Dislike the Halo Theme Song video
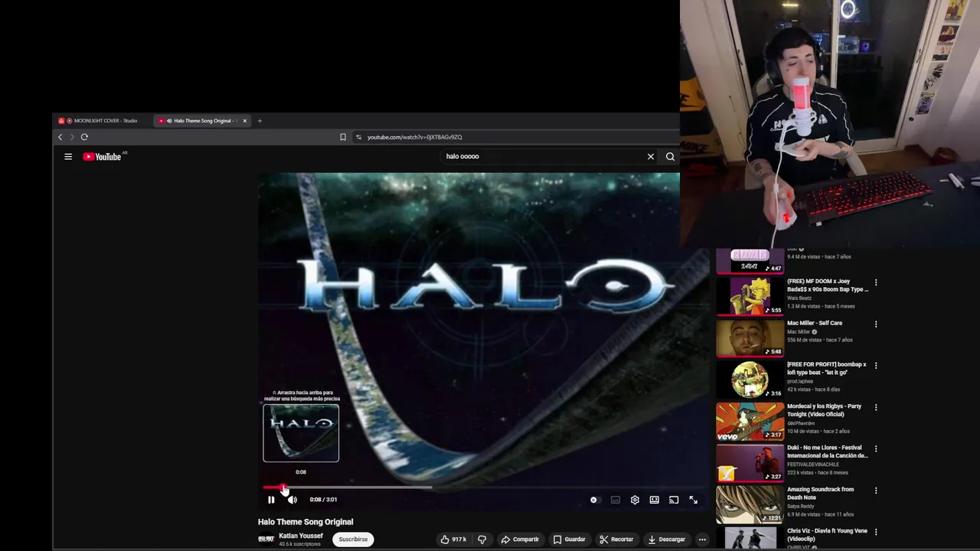This screenshot has height=551, width=980. click(x=482, y=540)
